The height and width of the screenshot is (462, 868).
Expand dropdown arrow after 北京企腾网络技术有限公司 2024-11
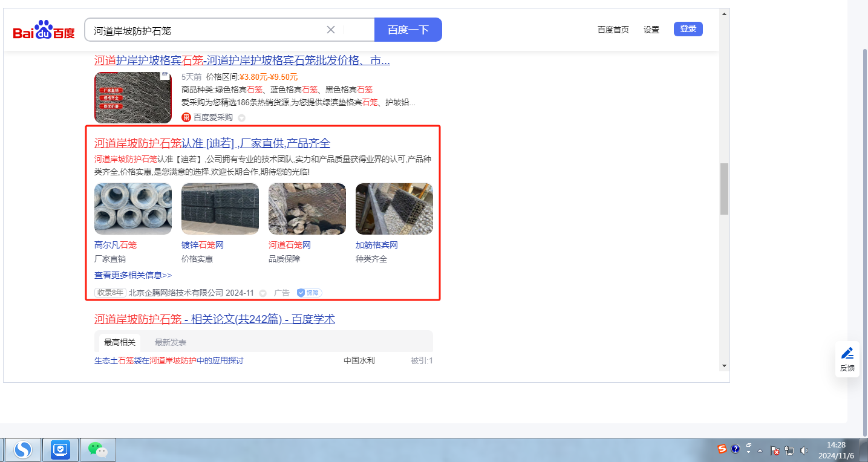(x=263, y=293)
